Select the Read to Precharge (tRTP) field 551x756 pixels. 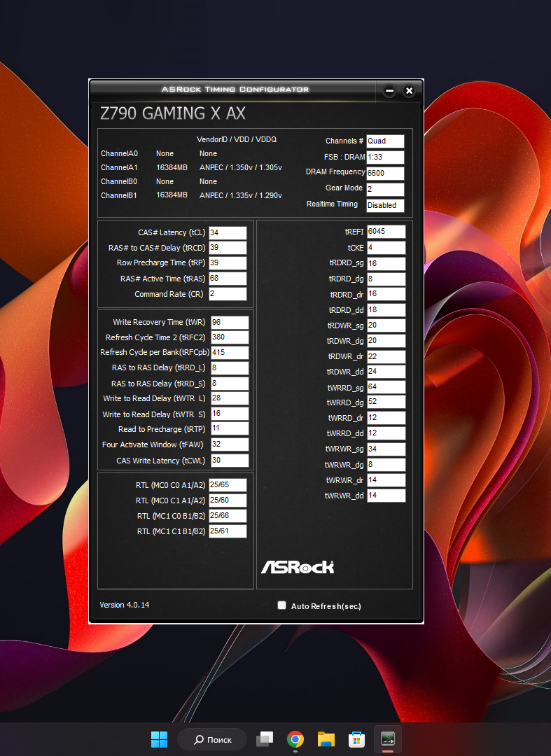coord(230,428)
